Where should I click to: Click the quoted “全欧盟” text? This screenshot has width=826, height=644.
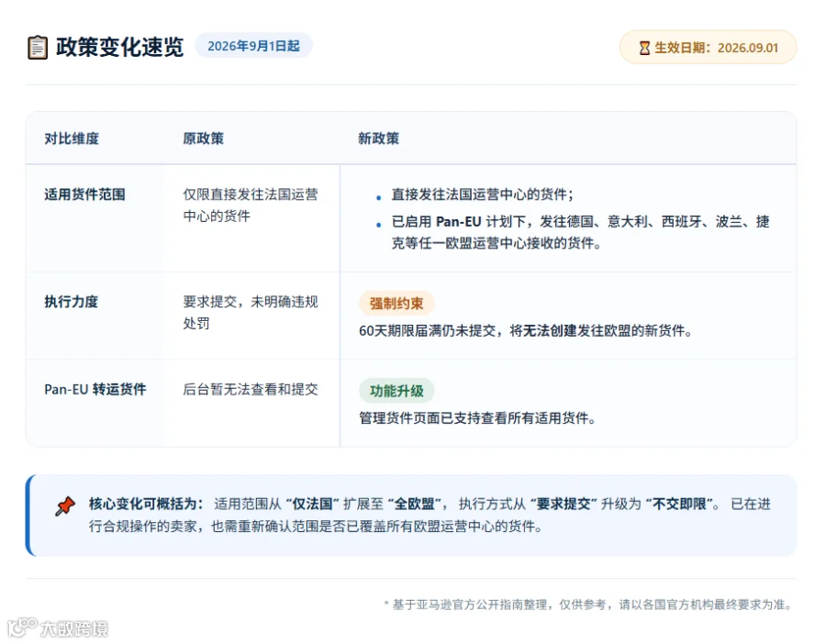coord(414,504)
